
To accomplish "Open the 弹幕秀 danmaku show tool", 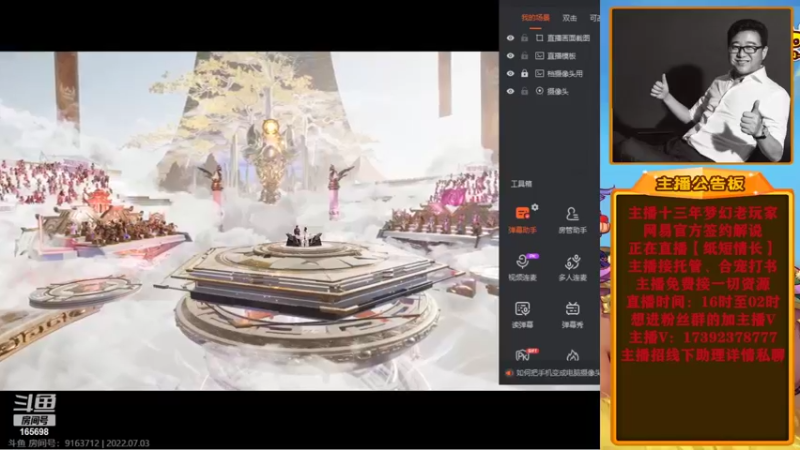I will coord(572,314).
